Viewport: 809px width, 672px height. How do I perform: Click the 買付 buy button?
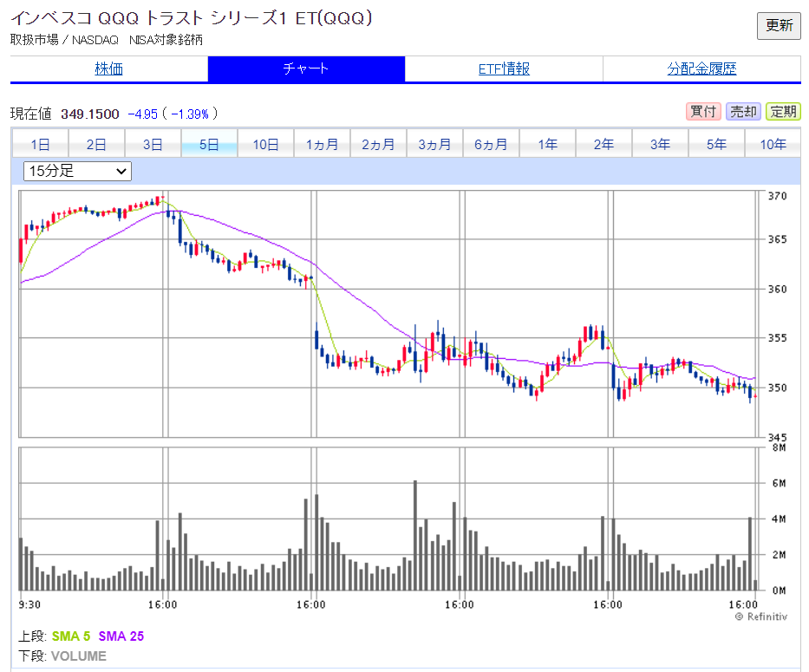pos(703,112)
